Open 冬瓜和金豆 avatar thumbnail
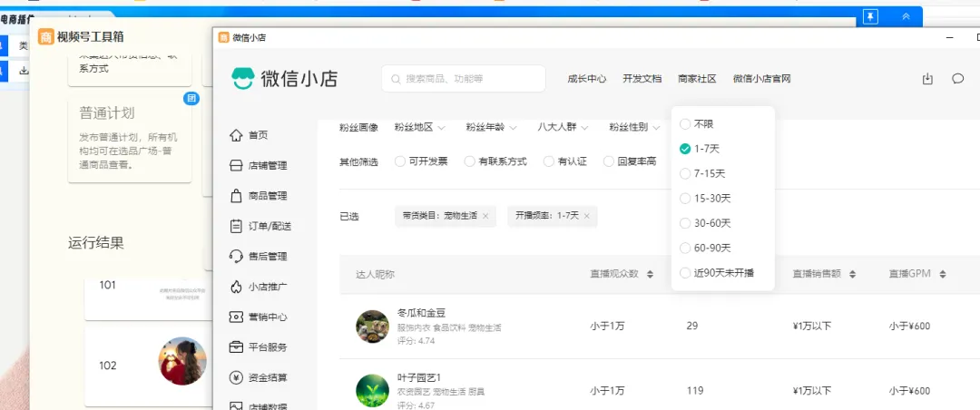This screenshot has width=980, height=410. click(373, 327)
